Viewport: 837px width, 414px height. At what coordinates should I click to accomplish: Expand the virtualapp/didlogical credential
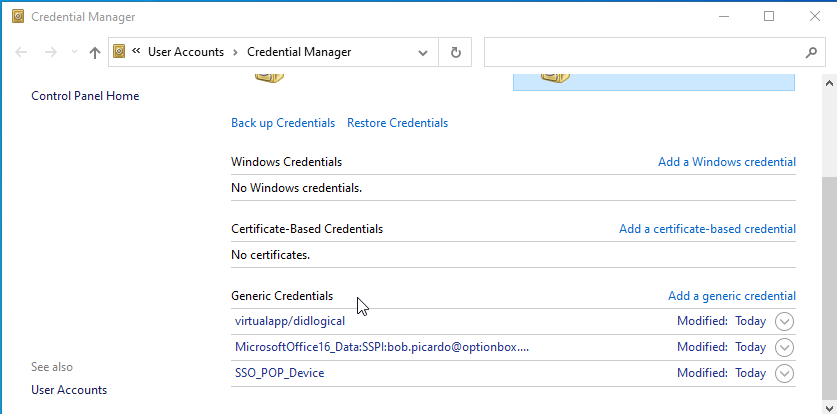click(784, 321)
